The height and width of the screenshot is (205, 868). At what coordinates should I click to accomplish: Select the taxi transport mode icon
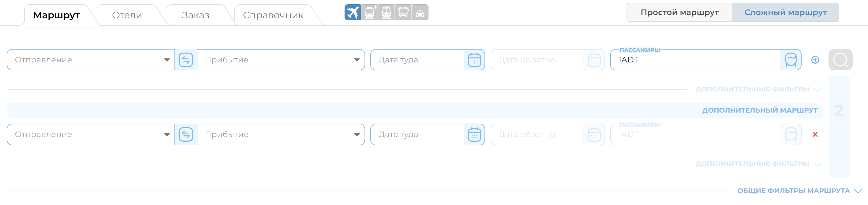coord(420,13)
